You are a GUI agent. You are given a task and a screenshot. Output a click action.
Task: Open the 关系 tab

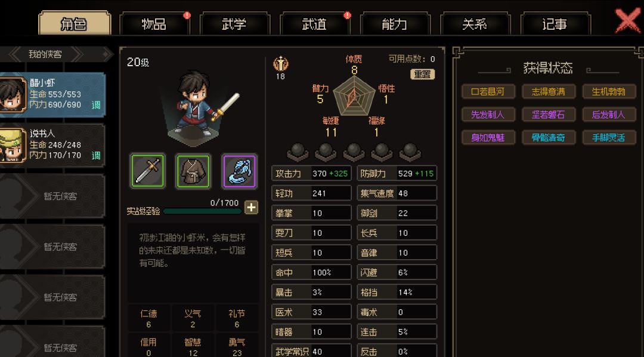475,24
